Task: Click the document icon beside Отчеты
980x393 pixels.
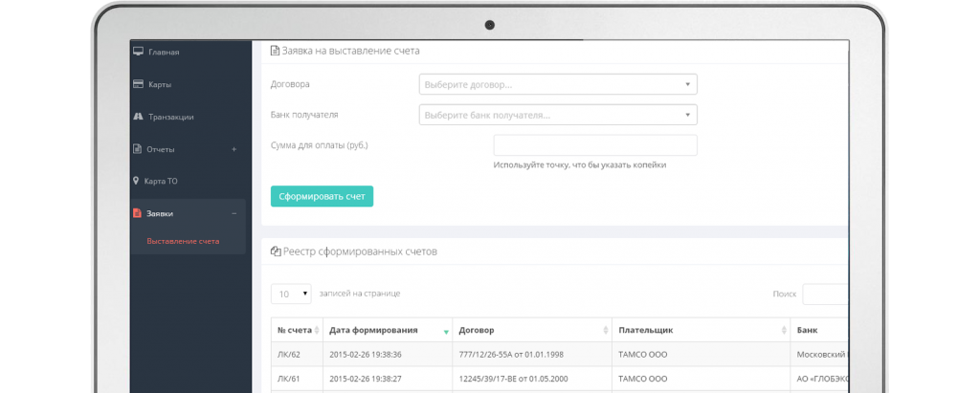Action: (x=138, y=149)
